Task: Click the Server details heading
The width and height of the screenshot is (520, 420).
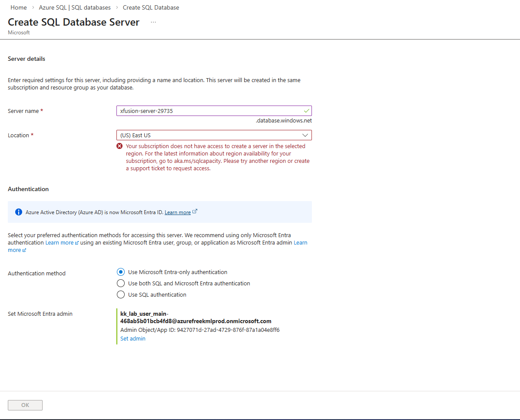Action: pyautogui.click(x=26, y=59)
